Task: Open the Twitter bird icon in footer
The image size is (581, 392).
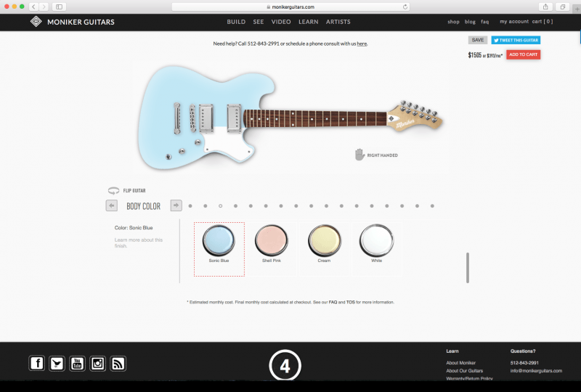Action: pos(57,364)
